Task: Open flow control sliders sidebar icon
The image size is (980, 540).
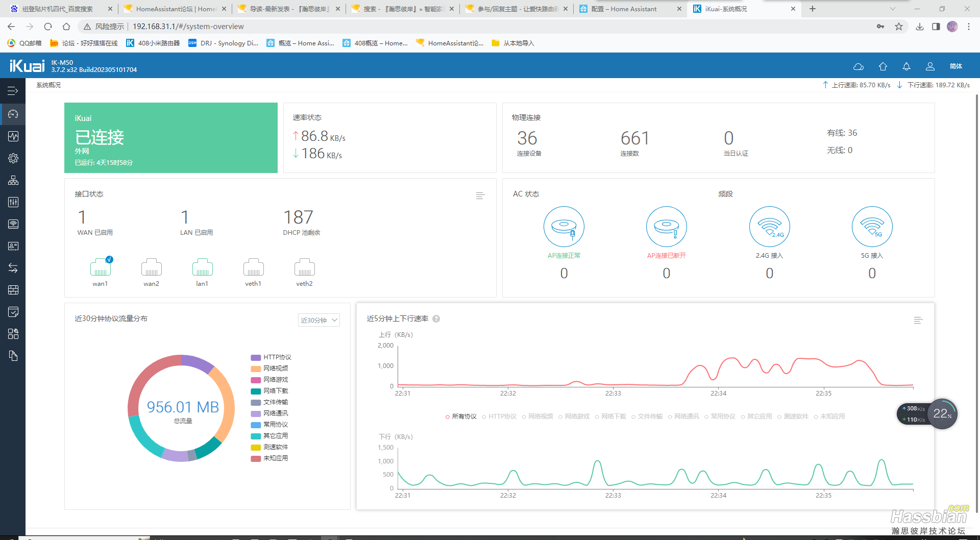Action: [x=13, y=202]
